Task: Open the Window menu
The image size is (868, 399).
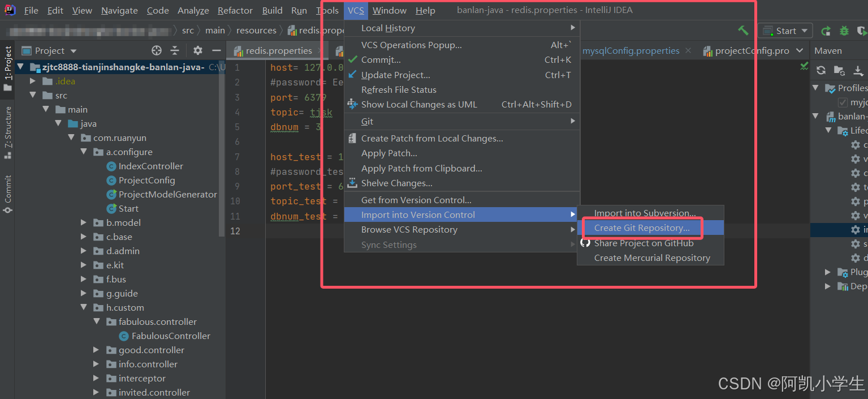Action: click(390, 10)
